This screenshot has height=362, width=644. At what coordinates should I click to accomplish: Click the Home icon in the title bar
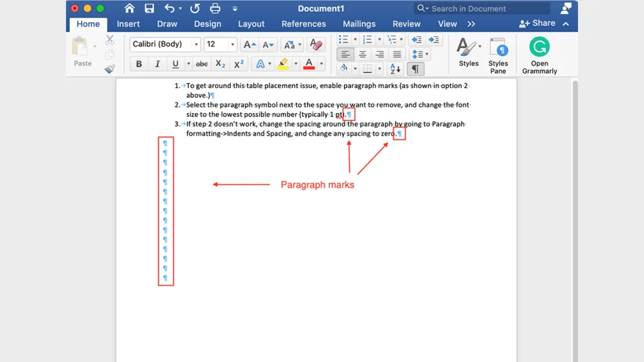pyautogui.click(x=130, y=8)
